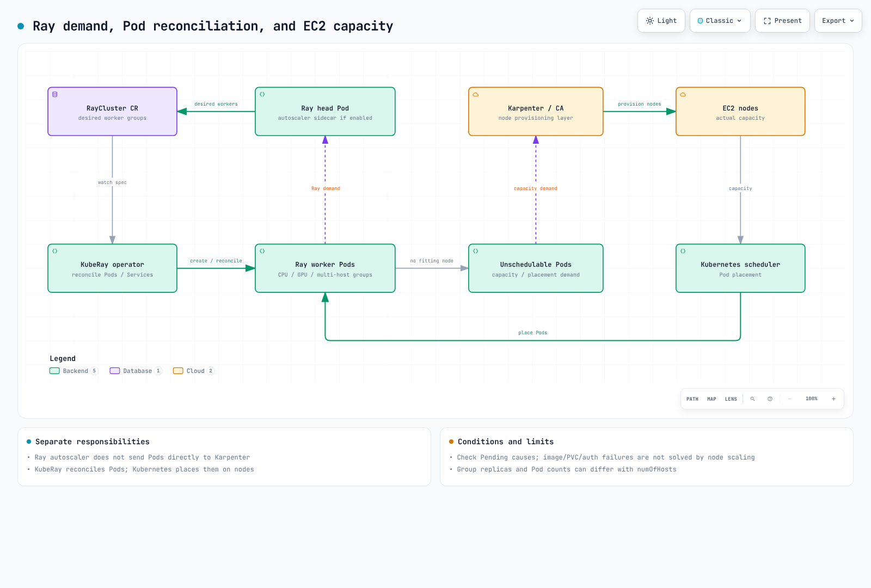Click the 'no fitting node' edge label
This screenshot has height=588, width=871.
click(432, 261)
